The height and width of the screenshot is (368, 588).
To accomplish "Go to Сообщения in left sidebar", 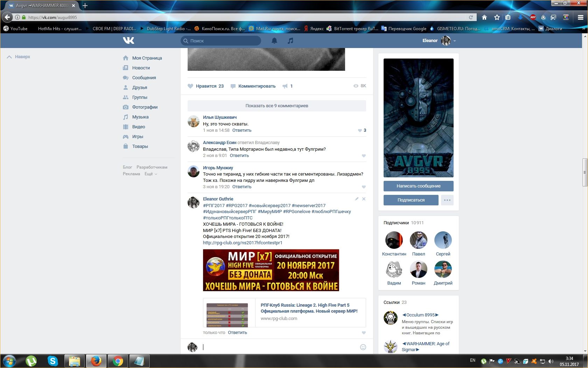I will point(144,78).
